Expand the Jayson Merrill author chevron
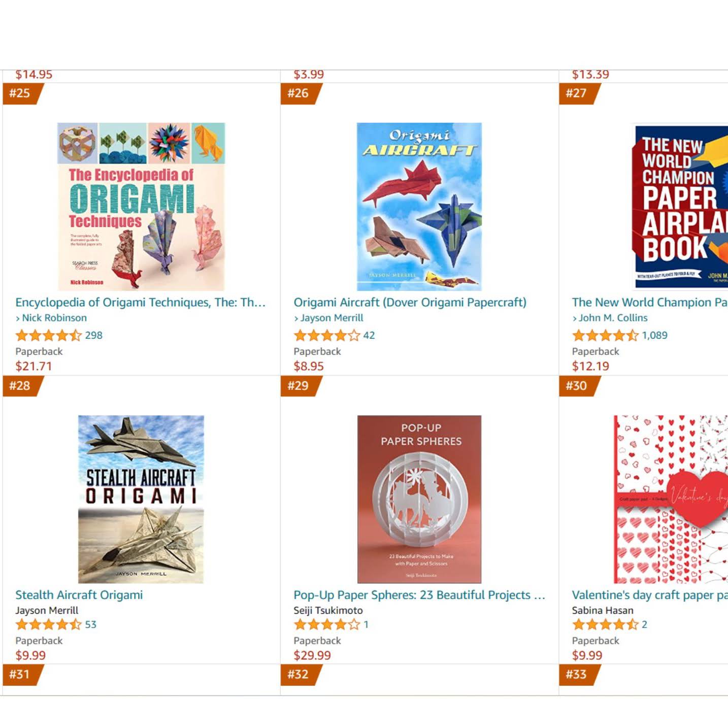This screenshot has height=728, width=728. coord(296,318)
